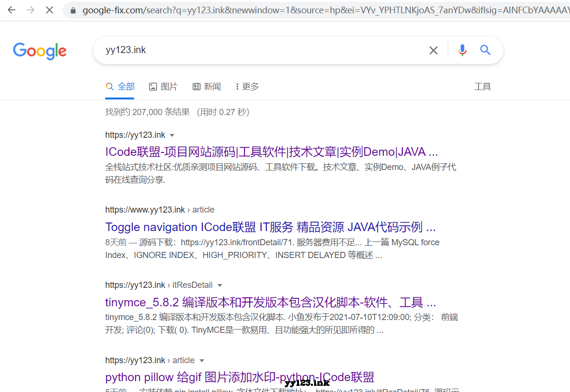Click the address bar URL

click(326, 10)
